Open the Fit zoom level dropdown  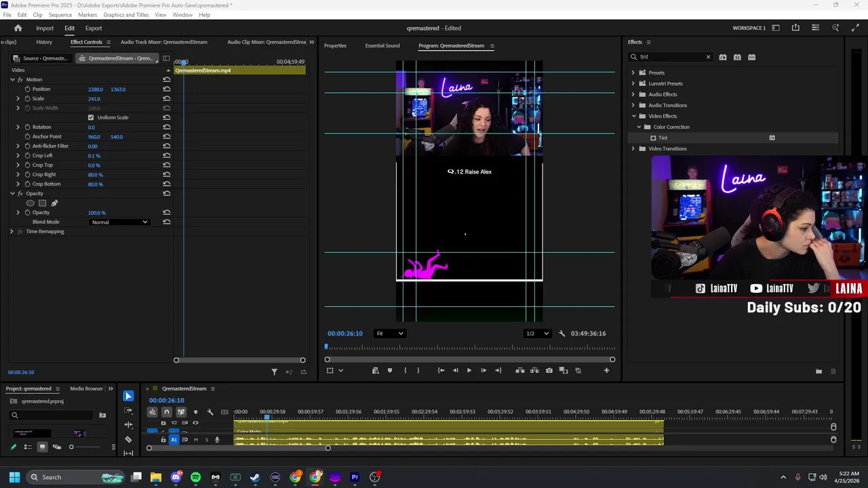(390, 333)
